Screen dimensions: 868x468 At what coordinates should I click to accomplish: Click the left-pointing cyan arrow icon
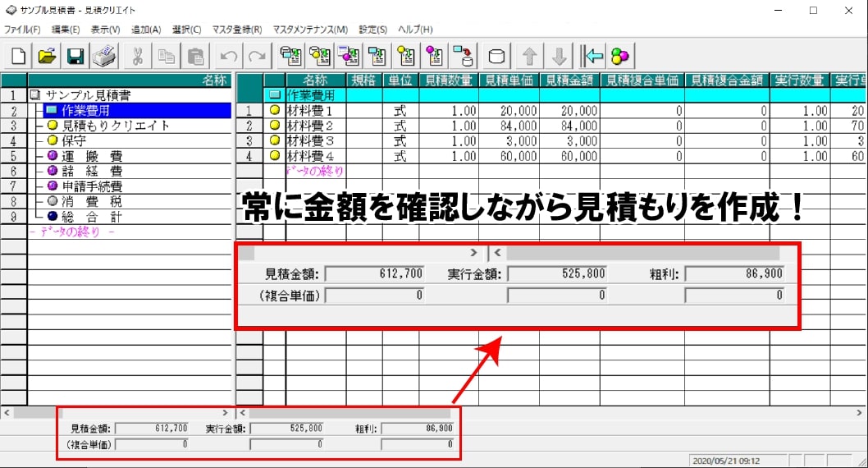tap(592, 56)
